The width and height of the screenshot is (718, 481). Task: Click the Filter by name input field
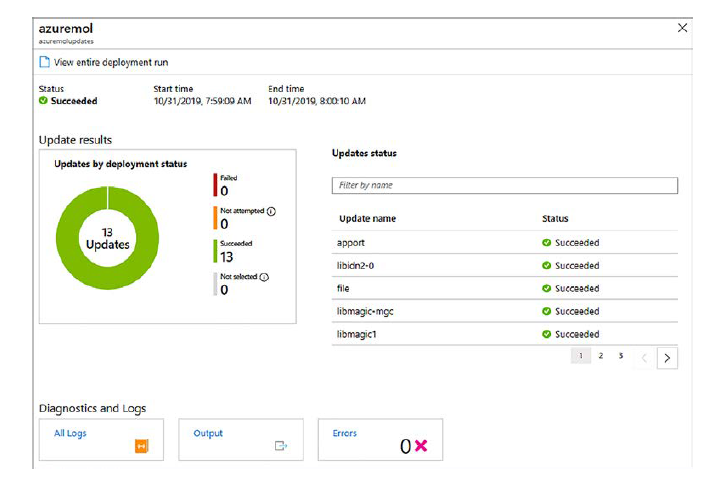pyautogui.click(x=504, y=186)
